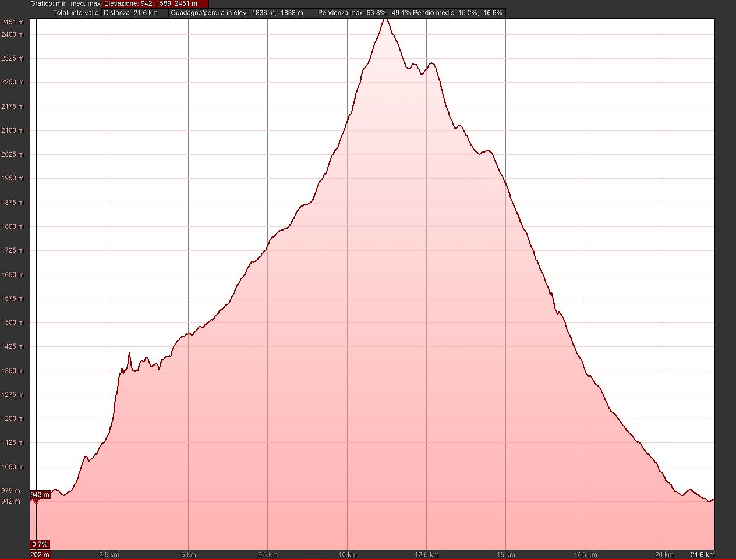Click the 2.5 km distance axis label

pyautogui.click(x=109, y=555)
